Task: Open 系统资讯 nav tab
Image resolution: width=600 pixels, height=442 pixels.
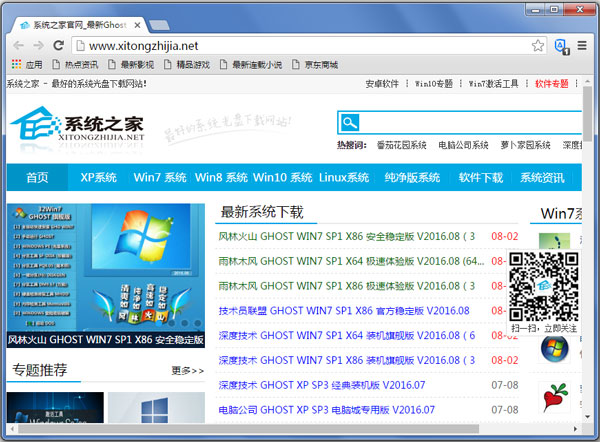Action: tap(542, 178)
